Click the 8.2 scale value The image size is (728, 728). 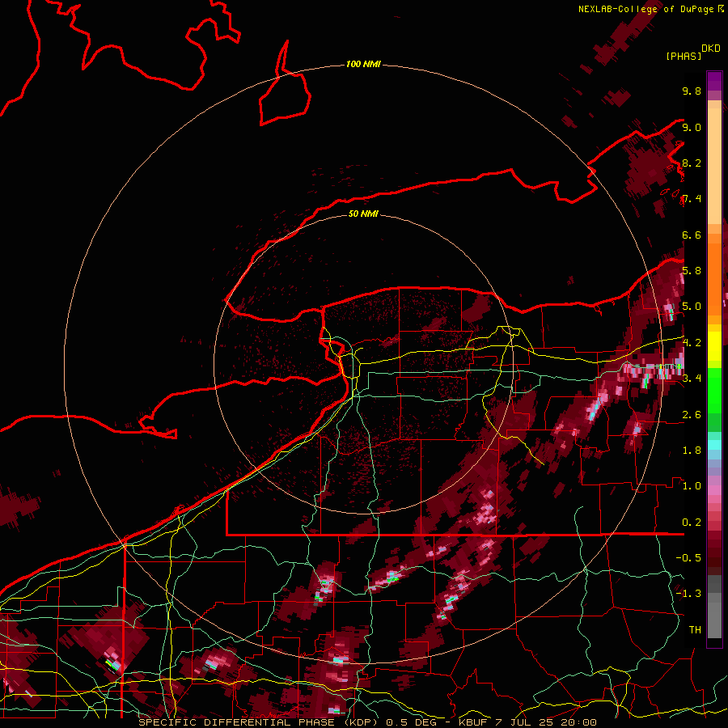coord(692,163)
